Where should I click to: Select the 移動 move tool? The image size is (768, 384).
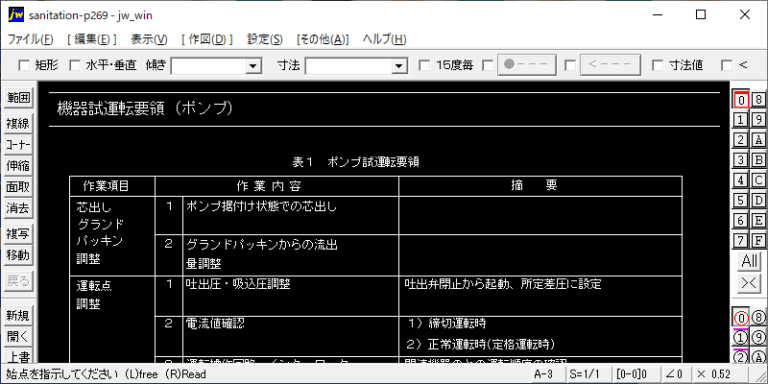(x=19, y=255)
